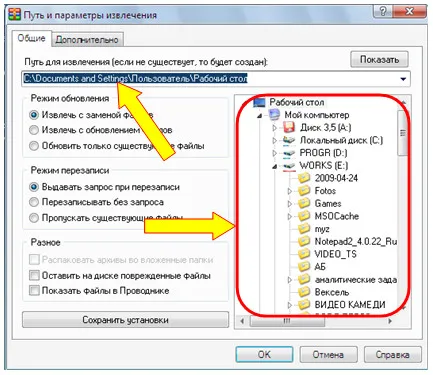Screen dimensions: 433x375
Task: Click the folder icon next to Вексель
Action: click(304, 292)
